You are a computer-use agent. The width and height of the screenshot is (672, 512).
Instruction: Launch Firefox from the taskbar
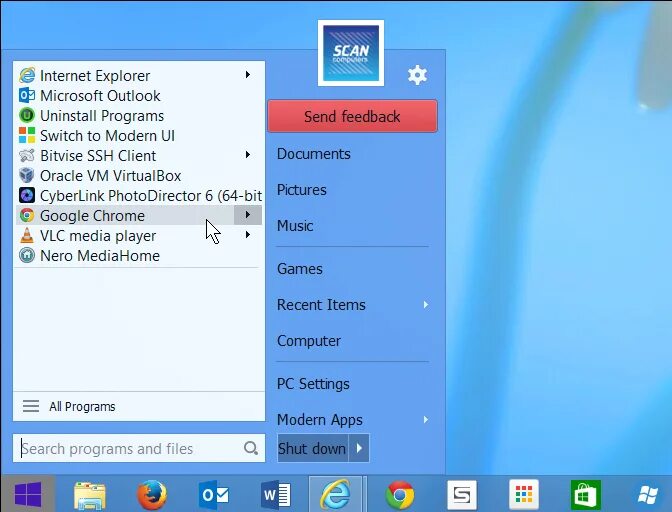coord(152,495)
